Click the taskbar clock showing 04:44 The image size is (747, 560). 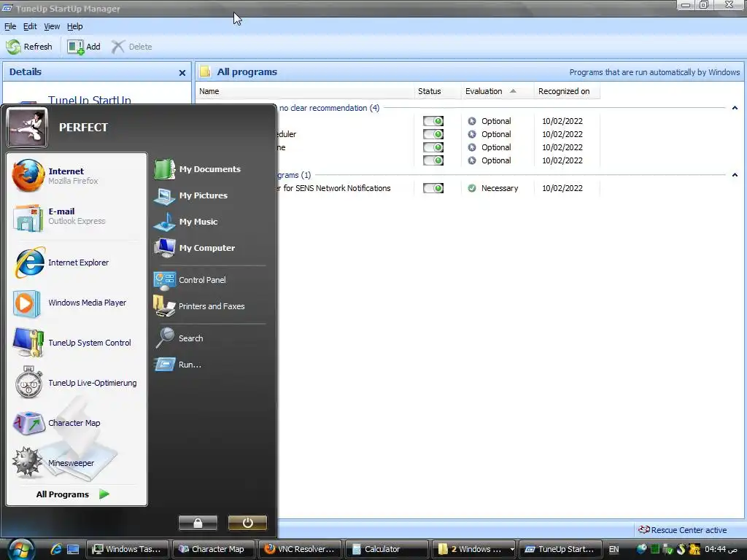(721, 549)
